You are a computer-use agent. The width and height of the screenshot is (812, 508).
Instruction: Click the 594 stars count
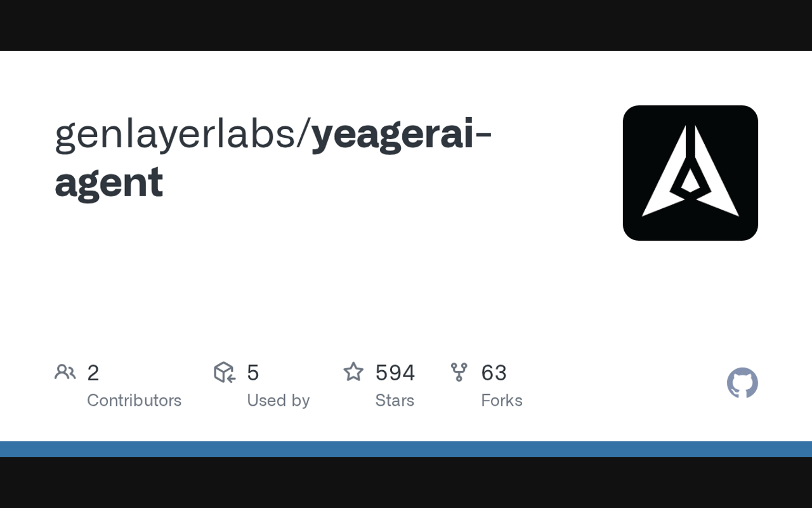[x=395, y=373]
